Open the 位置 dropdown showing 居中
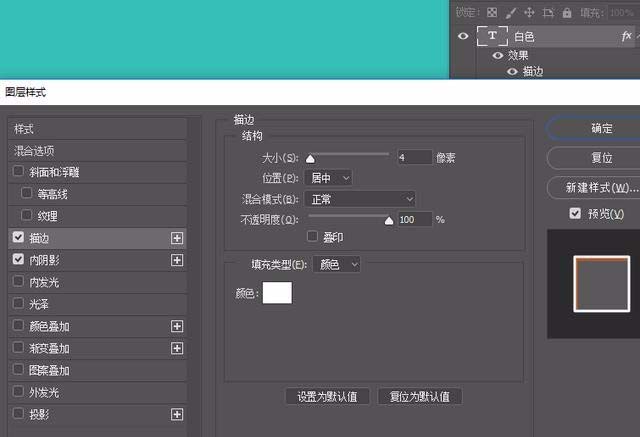Image resolution: width=640 pixels, height=437 pixels. (x=328, y=178)
